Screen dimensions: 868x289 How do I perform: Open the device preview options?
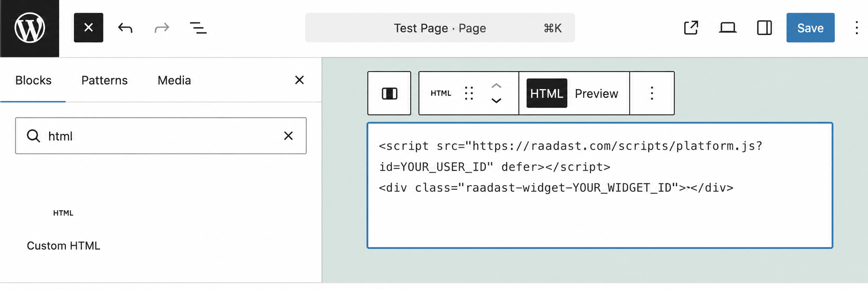click(728, 28)
